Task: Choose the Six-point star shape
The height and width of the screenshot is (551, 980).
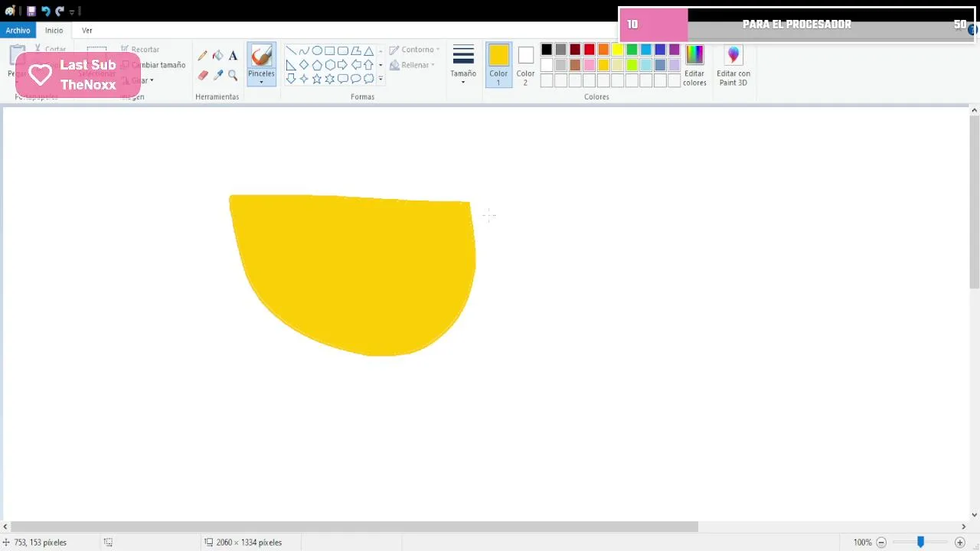Action: tap(329, 78)
